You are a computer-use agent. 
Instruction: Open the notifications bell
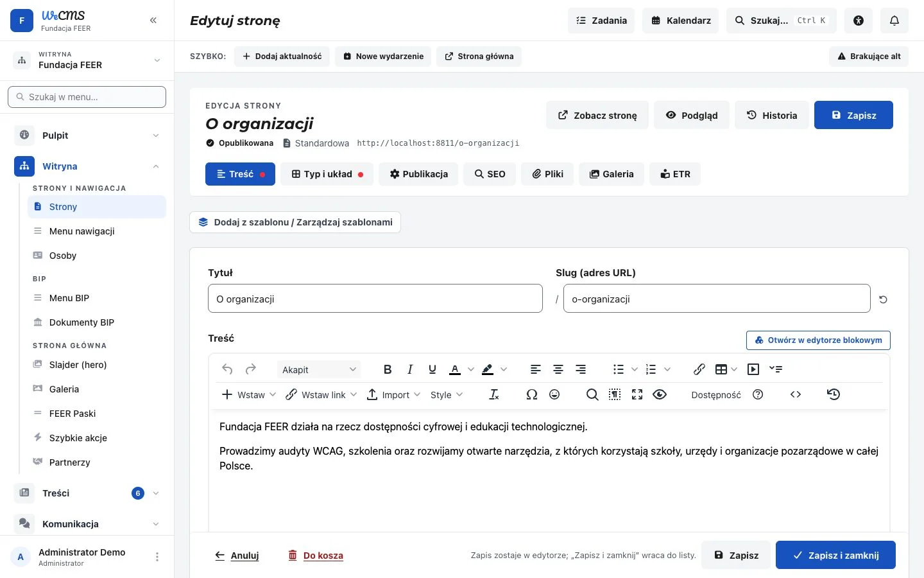click(x=894, y=21)
